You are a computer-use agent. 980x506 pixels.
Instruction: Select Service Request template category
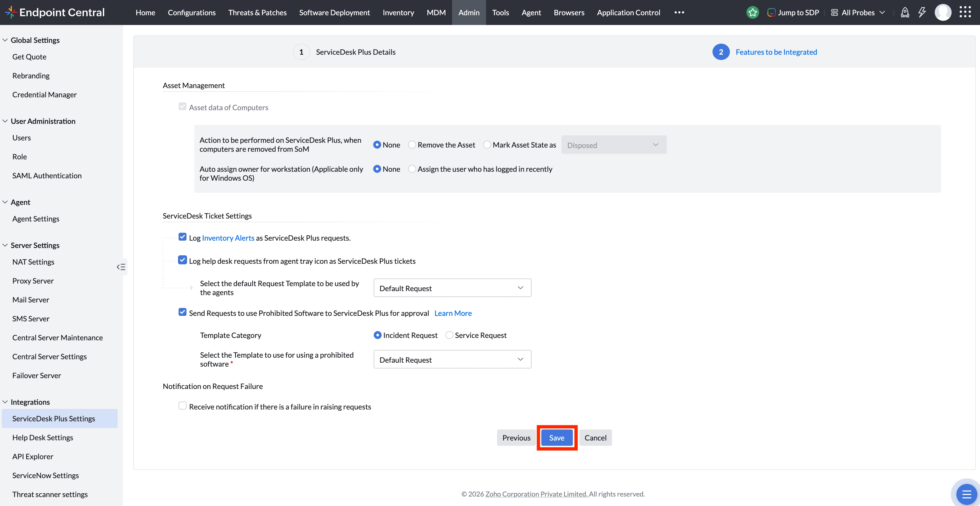point(449,335)
